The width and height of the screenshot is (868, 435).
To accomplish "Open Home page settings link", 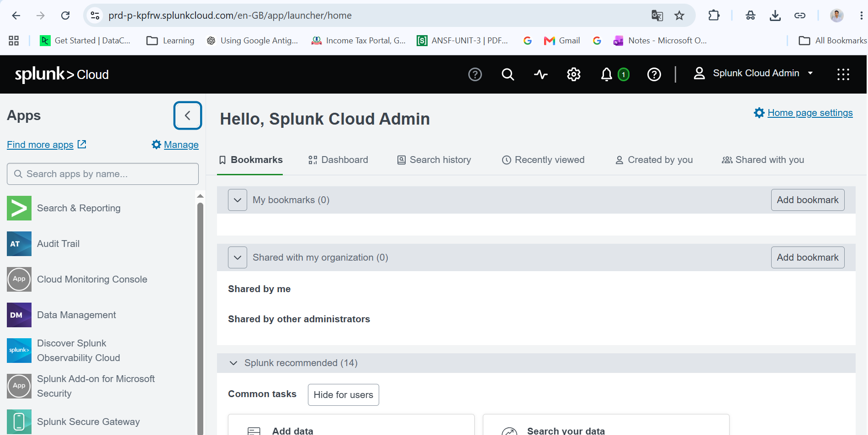I will [804, 113].
